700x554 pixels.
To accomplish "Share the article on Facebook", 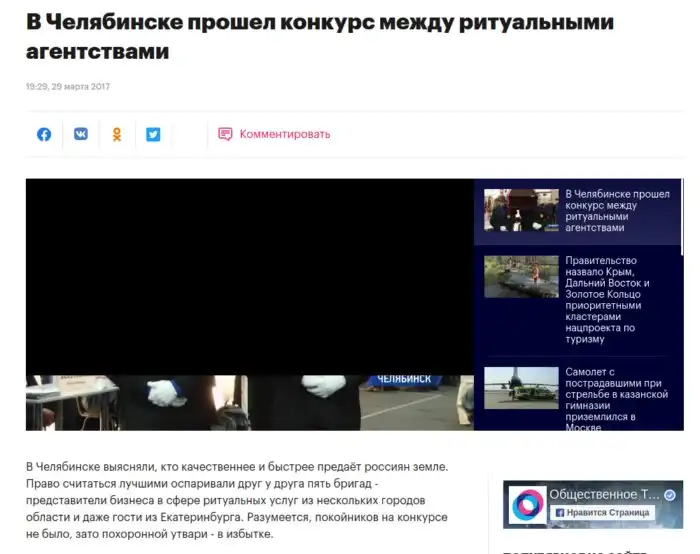I will 44,134.
